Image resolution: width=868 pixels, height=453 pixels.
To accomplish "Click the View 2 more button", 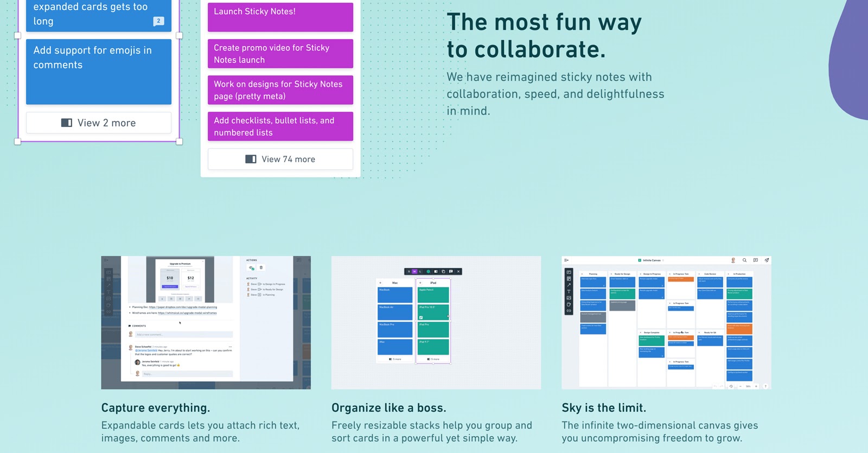I will click(99, 123).
